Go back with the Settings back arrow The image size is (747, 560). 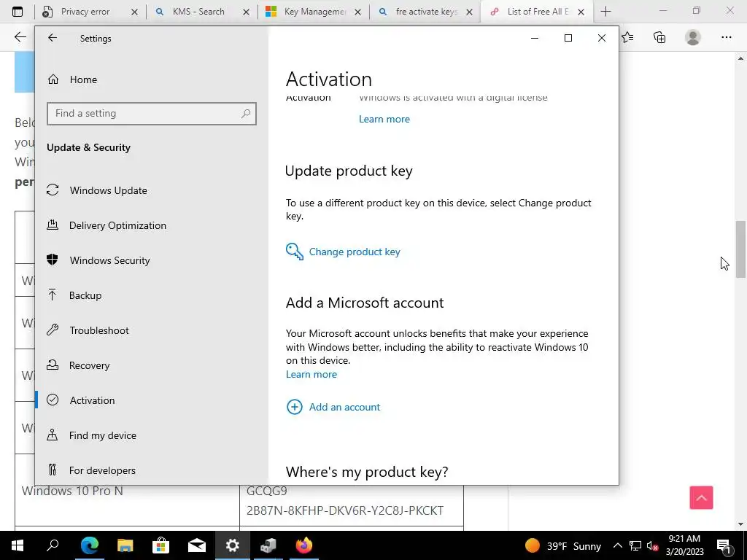[x=53, y=38]
